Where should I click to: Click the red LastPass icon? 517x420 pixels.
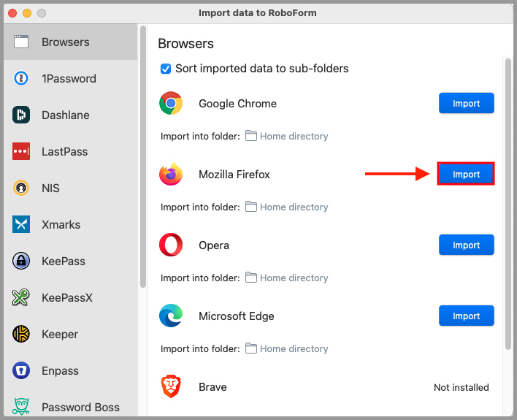21,151
